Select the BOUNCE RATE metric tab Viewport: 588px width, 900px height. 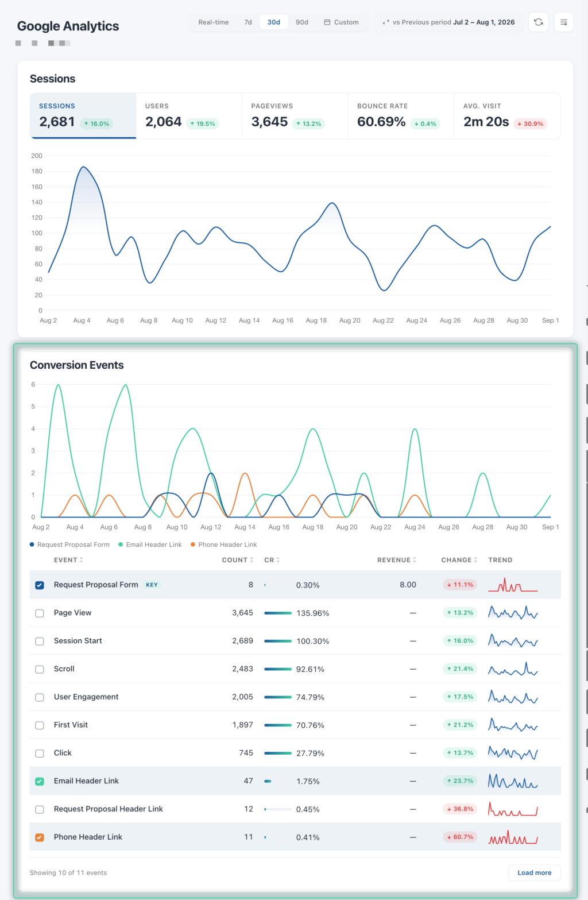(x=401, y=115)
